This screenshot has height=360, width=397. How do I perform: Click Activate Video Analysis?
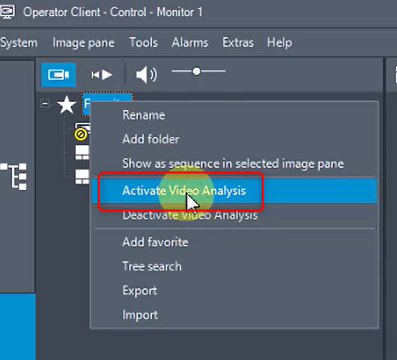(x=235, y=191)
